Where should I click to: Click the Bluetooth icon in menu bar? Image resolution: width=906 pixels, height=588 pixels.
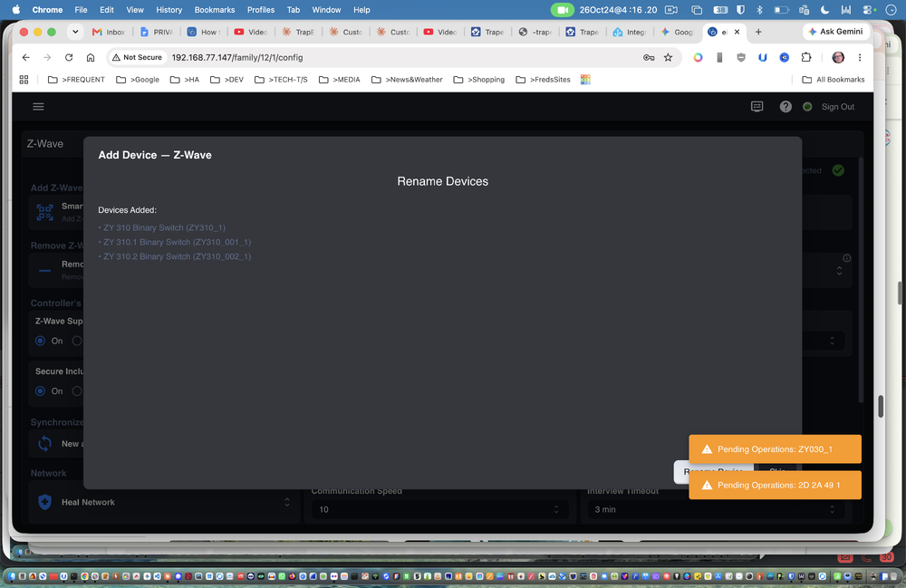[759, 10]
